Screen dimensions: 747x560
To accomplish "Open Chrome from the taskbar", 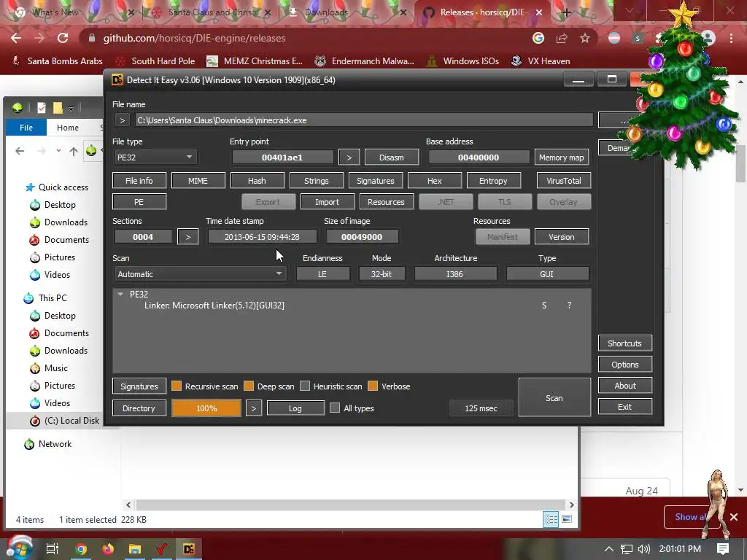I will click(x=81, y=549).
